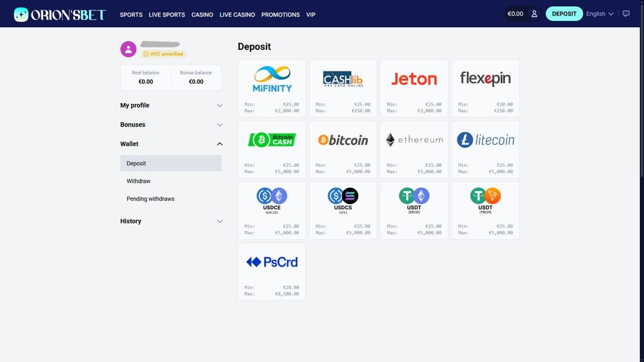Pick the ethereum deposit option
This screenshot has height=362, width=644.
pos(414,150)
